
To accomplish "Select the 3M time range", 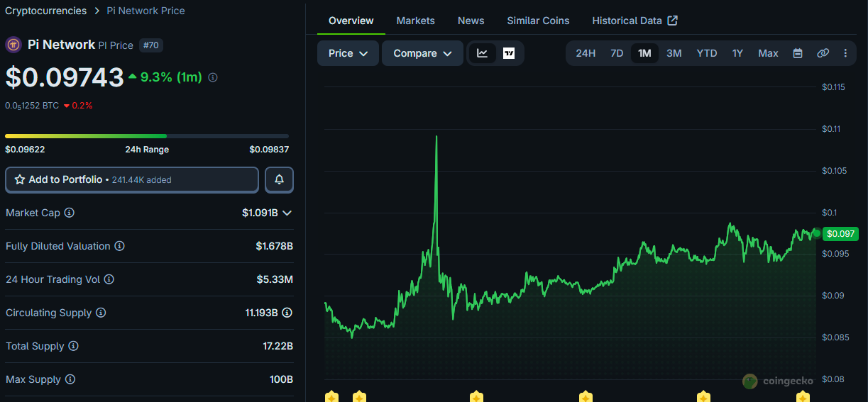I will (674, 53).
